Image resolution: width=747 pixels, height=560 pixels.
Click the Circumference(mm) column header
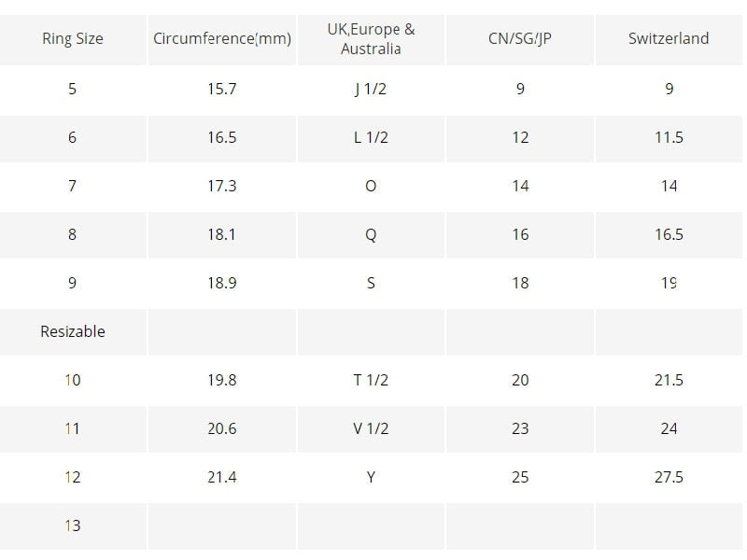pos(222,38)
